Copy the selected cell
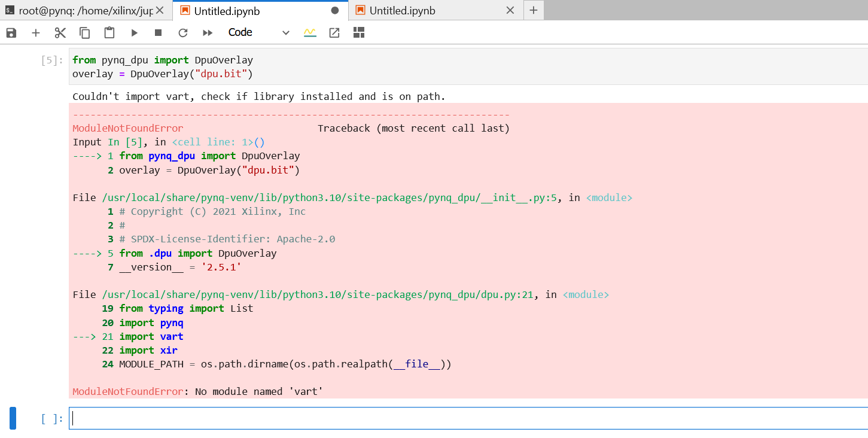The height and width of the screenshot is (438, 868). click(x=85, y=33)
